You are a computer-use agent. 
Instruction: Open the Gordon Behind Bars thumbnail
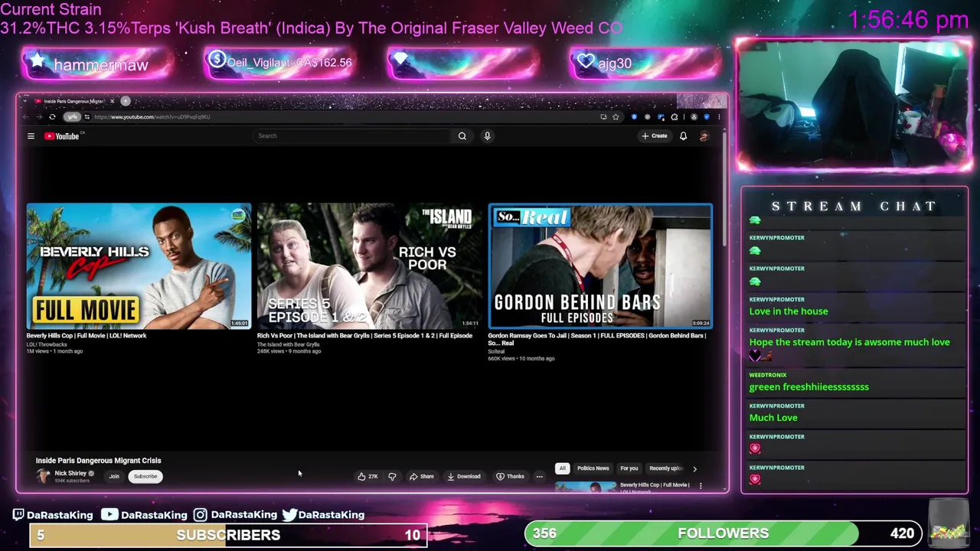click(600, 266)
